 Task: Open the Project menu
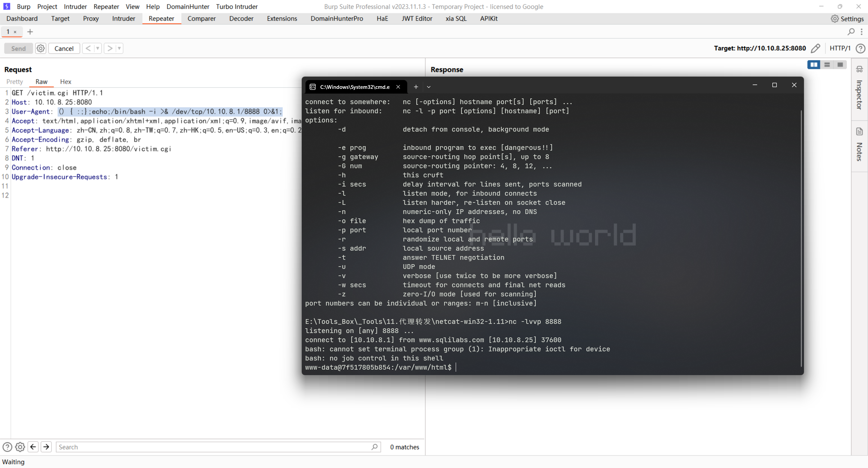click(47, 6)
